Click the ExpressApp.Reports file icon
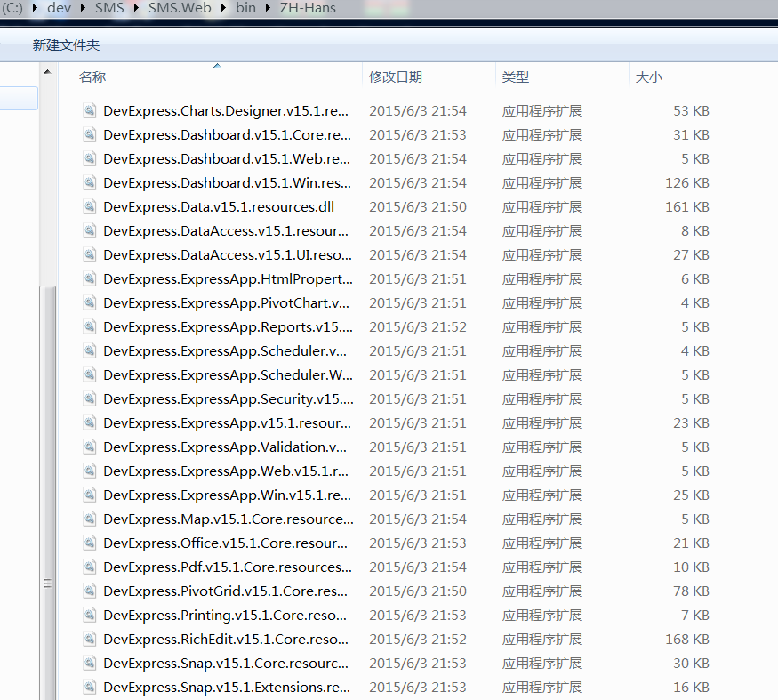This screenshot has width=778, height=700. pos(89,326)
